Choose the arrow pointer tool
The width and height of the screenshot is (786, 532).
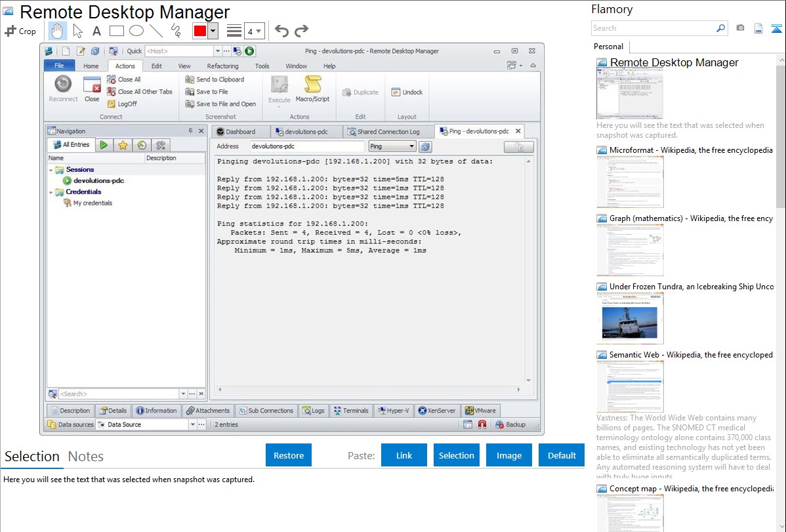[x=77, y=31]
